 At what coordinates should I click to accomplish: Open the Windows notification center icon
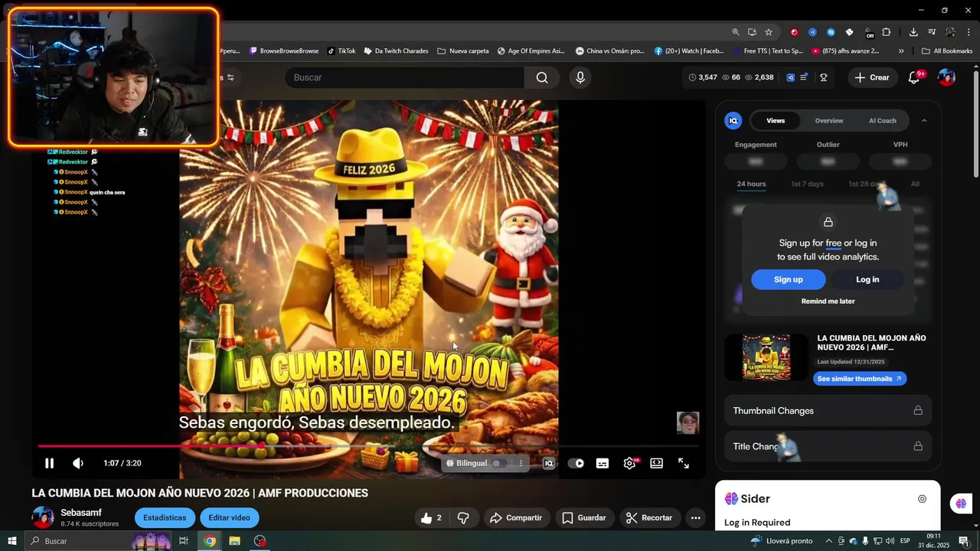(963, 541)
